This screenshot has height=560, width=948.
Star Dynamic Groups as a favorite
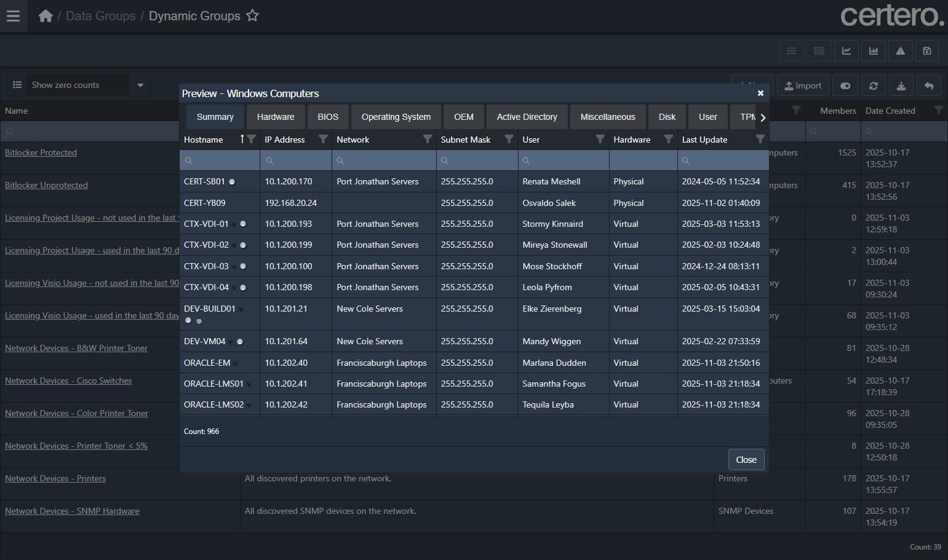252,16
